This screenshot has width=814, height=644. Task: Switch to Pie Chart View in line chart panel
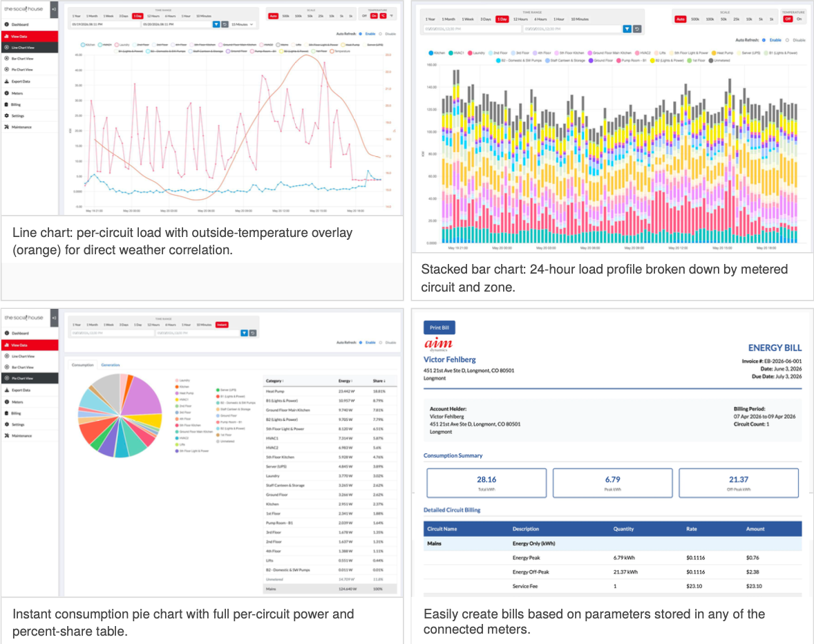pyautogui.click(x=30, y=70)
